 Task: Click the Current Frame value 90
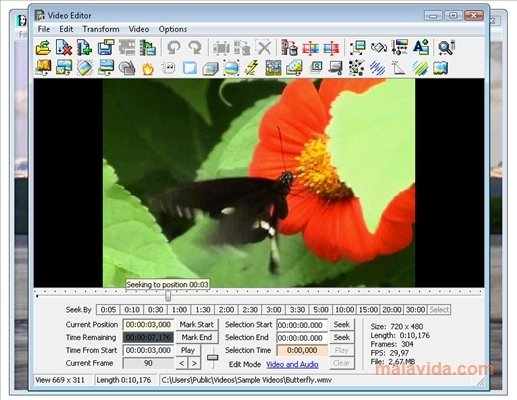(148, 363)
